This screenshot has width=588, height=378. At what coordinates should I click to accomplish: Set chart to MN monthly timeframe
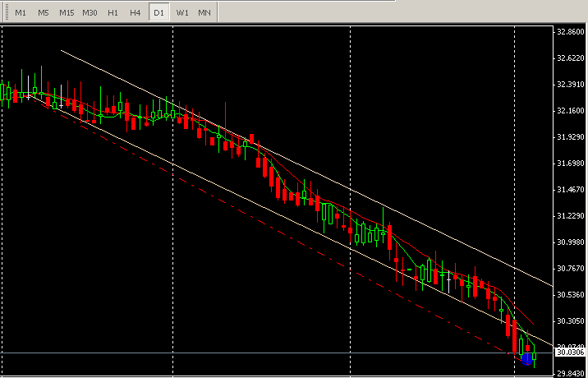click(204, 13)
